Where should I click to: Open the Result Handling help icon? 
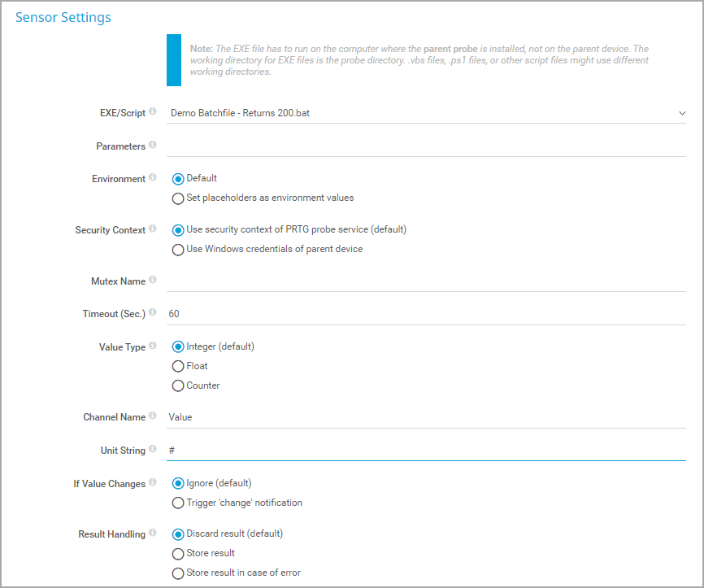click(x=153, y=533)
